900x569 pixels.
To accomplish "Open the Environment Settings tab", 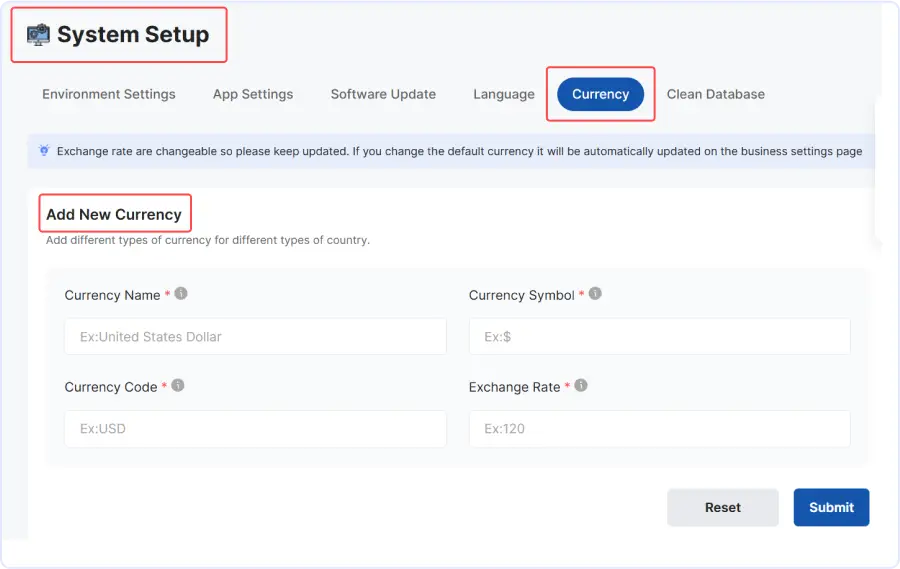I will [109, 94].
